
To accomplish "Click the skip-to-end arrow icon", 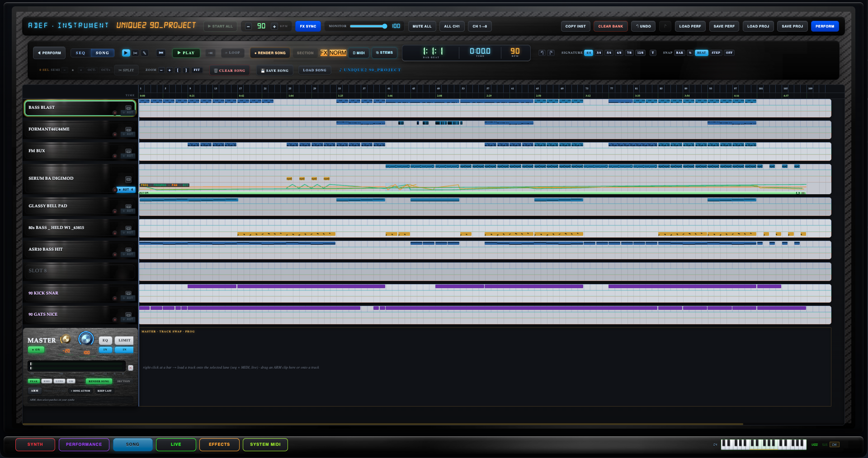I will 211,53.
